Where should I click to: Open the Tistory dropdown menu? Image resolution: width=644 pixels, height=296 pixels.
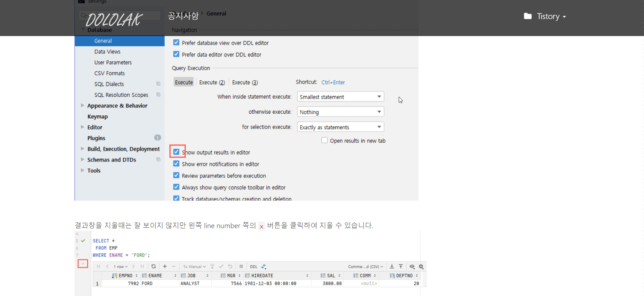click(551, 16)
